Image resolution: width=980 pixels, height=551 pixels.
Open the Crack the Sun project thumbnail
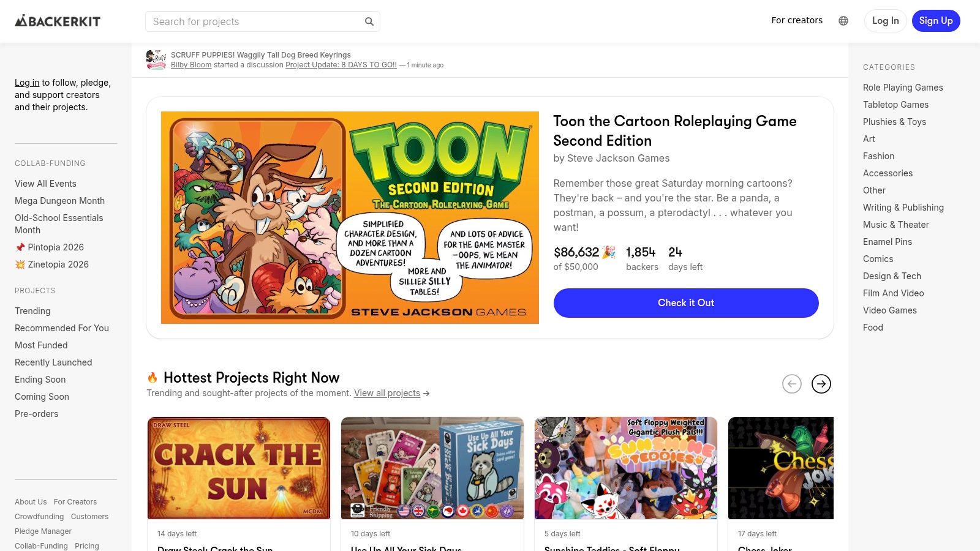tap(238, 467)
